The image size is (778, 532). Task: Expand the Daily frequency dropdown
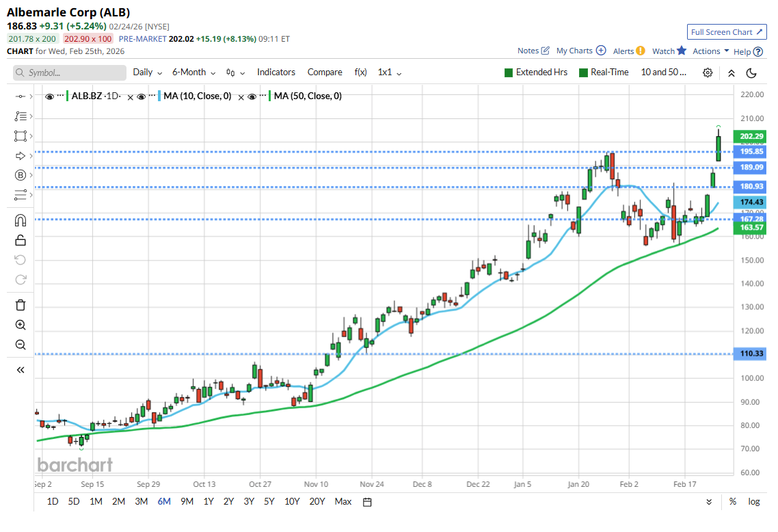point(147,72)
